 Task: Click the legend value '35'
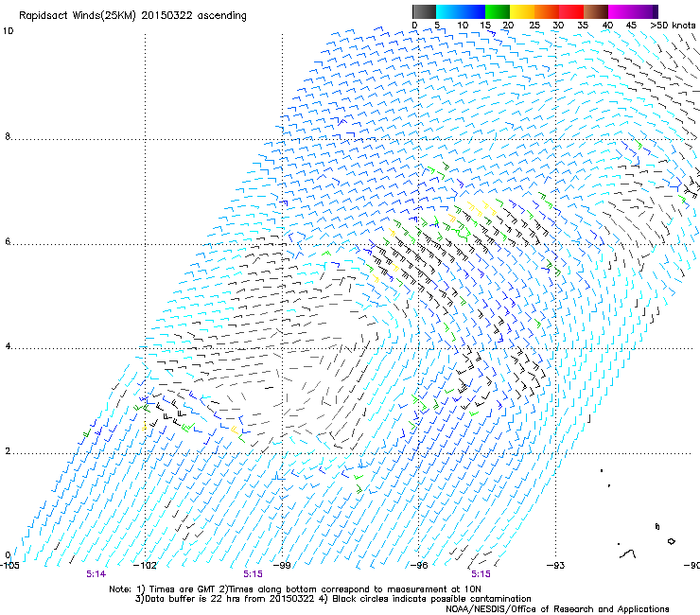pos(583,25)
